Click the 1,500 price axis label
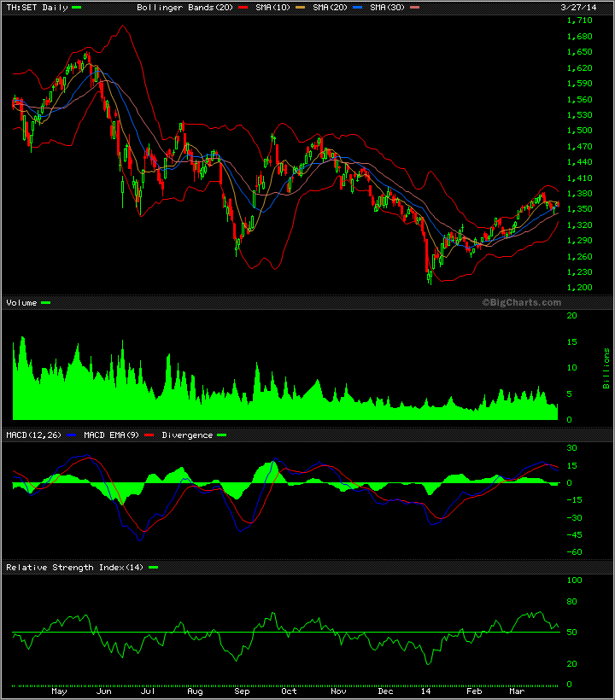615x700 pixels. pos(579,131)
